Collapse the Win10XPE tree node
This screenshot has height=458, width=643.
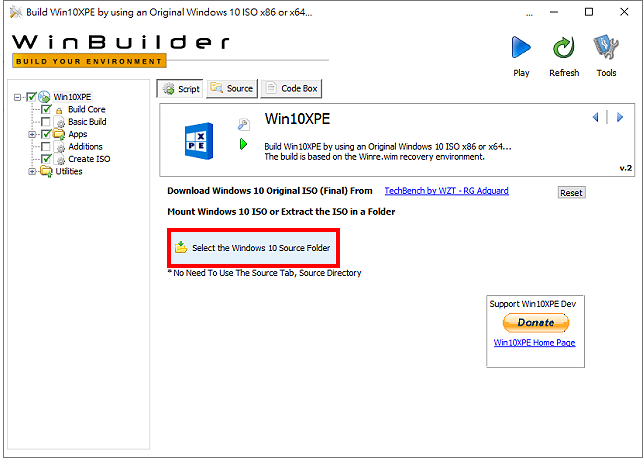point(17,97)
